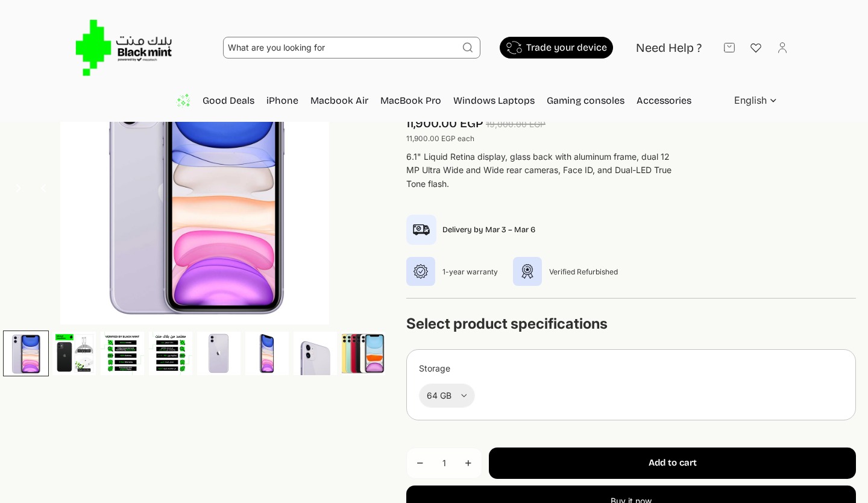Open the iPhone menu item
This screenshot has height=503, width=868.
(x=282, y=101)
